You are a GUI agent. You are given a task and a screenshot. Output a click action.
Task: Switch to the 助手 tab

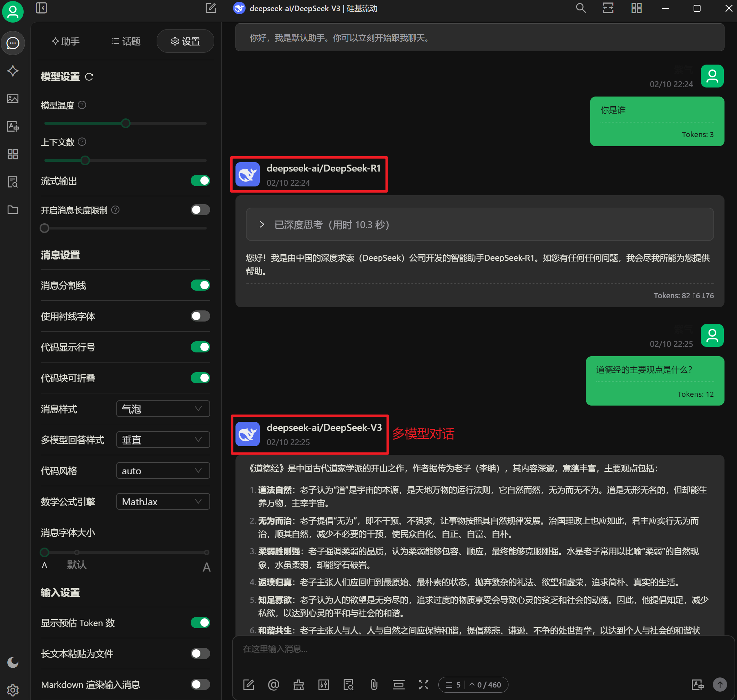(x=65, y=41)
